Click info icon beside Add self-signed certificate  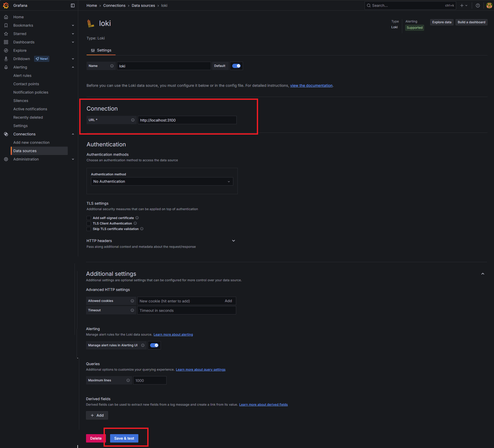(x=137, y=218)
